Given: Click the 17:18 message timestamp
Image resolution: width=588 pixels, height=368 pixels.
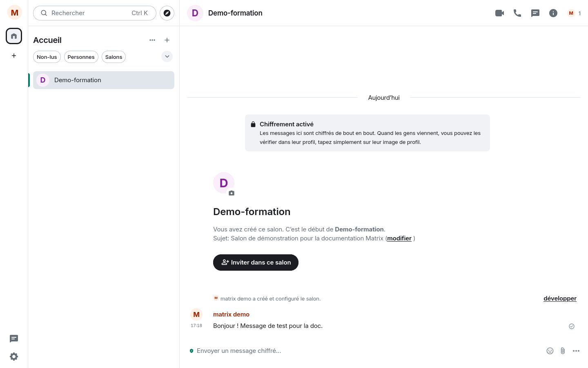Looking at the screenshot, I should (196, 326).
